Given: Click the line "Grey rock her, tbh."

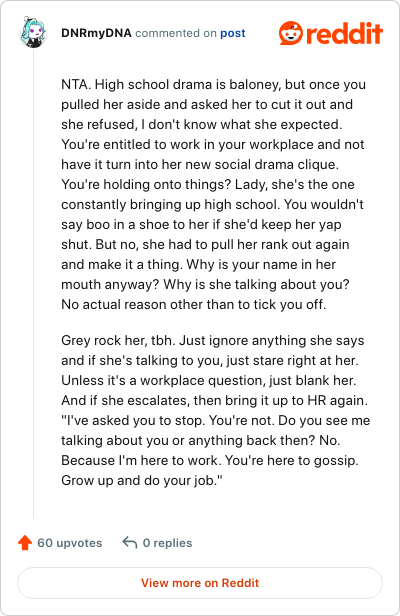Looking at the screenshot, I should coord(118,340).
